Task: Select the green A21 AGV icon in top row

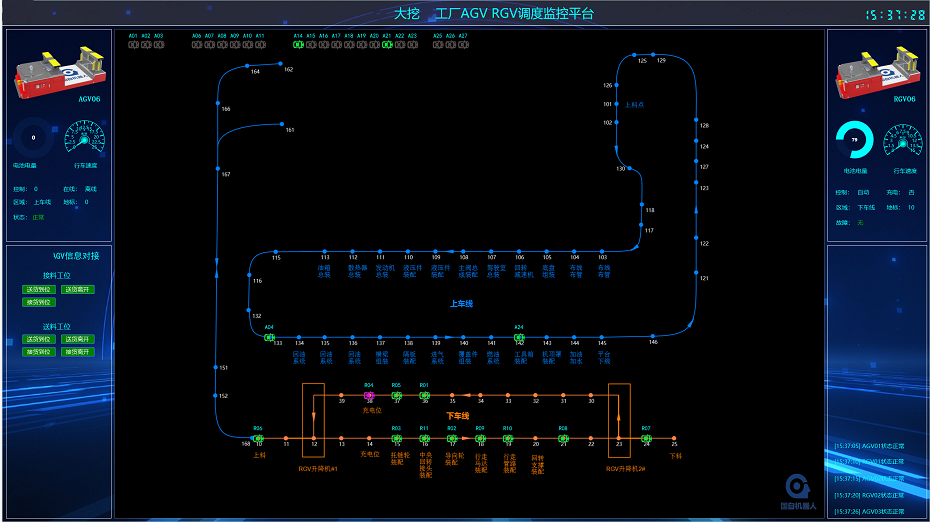Action: coord(387,44)
